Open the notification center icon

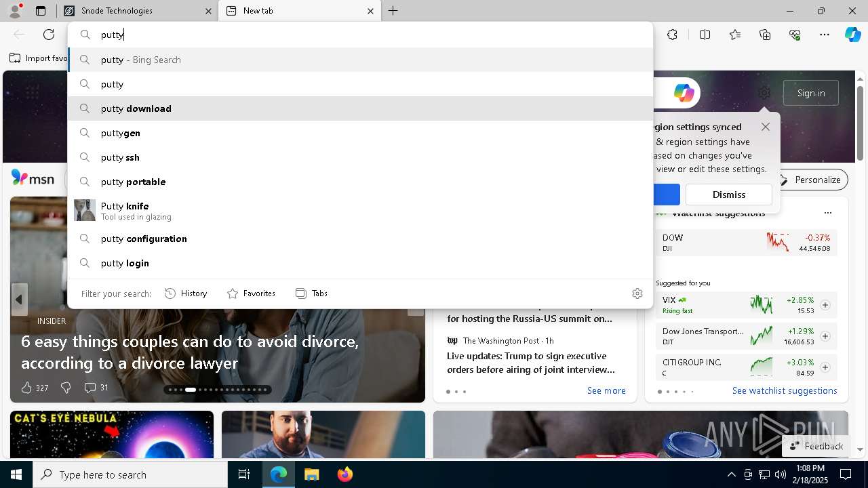pyautogui.click(x=846, y=474)
